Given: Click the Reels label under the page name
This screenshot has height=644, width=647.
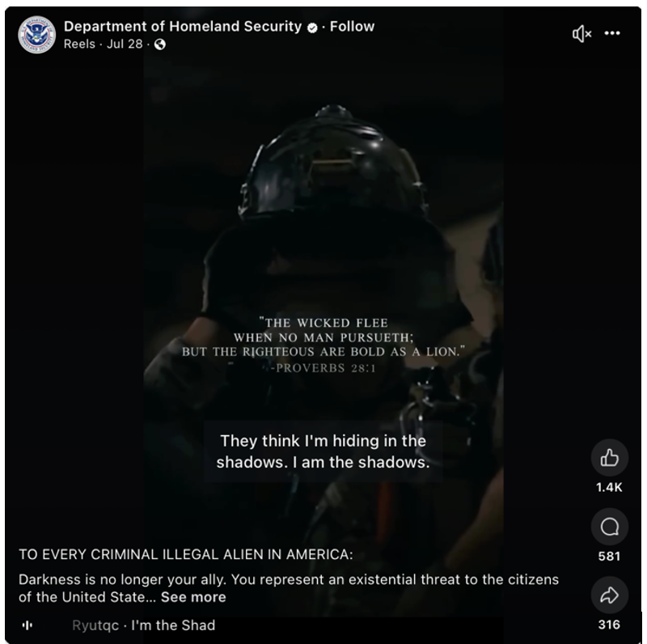Looking at the screenshot, I should click(x=79, y=44).
